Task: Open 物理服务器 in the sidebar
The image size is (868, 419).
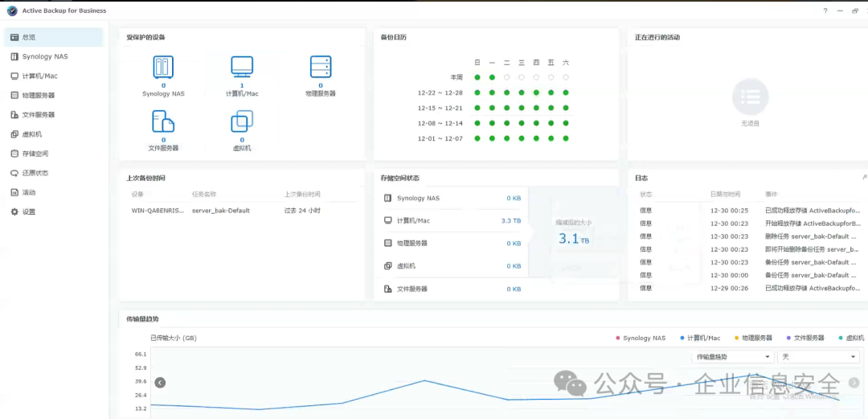Action: 53,96
